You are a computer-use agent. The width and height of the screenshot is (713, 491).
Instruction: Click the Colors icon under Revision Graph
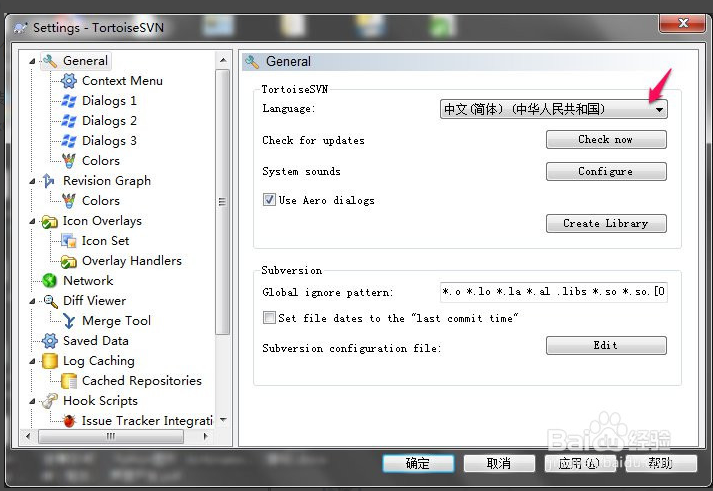[x=69, y=201]
